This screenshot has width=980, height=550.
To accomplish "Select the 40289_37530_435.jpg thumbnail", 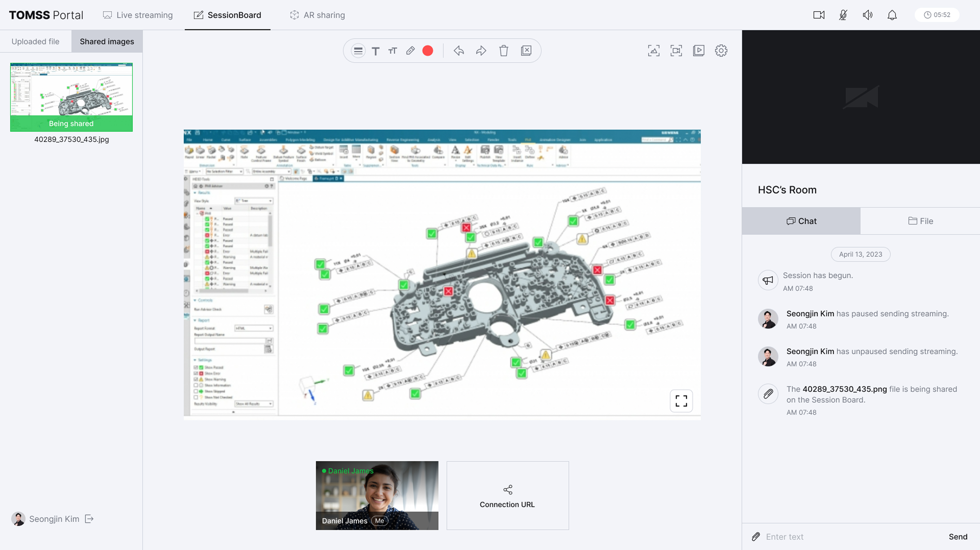I will (x=71, y=97).
